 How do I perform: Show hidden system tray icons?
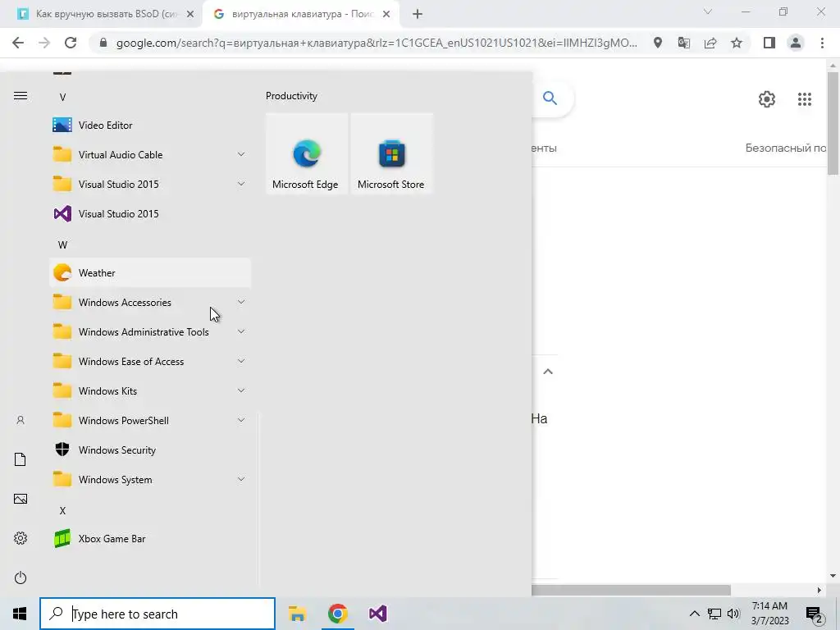pyautogui.click(x=694, y=614)
